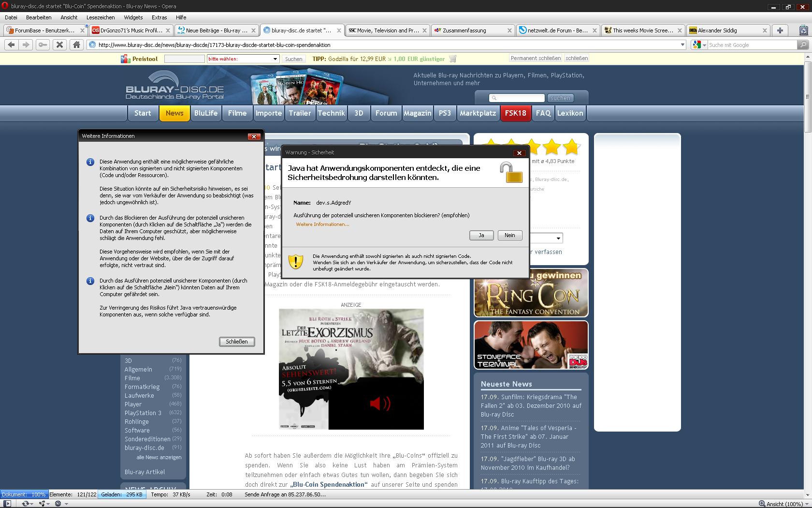
Task: Click 'alle News anzeigen' link
Action: coord(159,457)
